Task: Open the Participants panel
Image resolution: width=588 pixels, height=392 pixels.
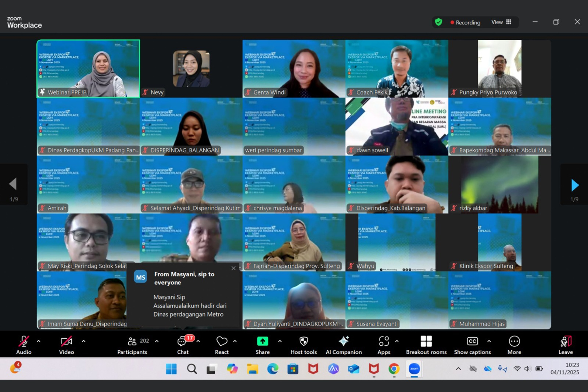Action: [x=132, y=345]
